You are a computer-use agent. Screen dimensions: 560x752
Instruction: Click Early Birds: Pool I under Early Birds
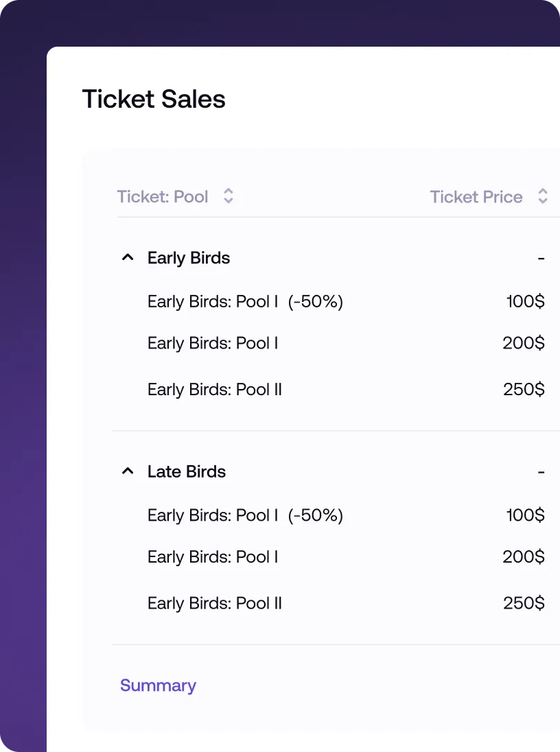(212, 343)
